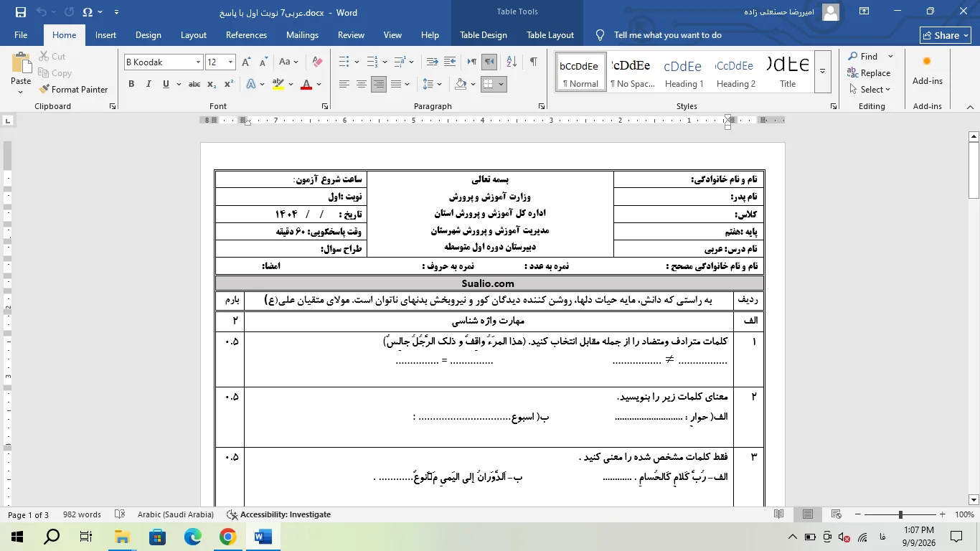Open Microsoft Edge from the taskbar
The image size is (980, 551).
pyautogui.click(x=193, y=537)
